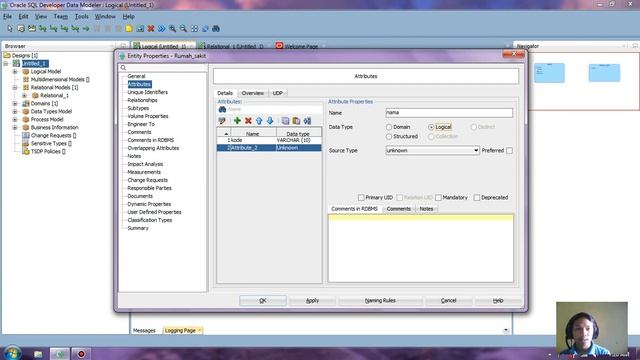The height and width of the screenshot is (360, 640).
Task: Move attribute up with blue up arrow
Action: coord(259,120)
